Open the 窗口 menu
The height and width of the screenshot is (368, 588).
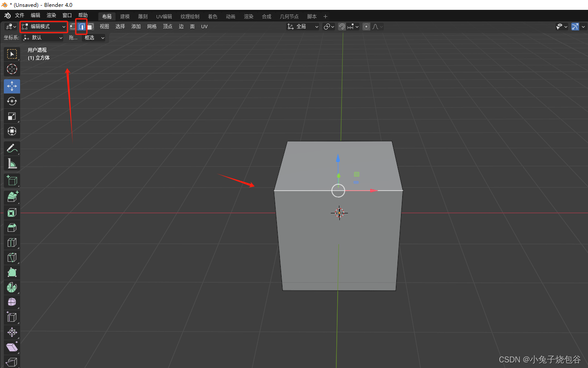(x=67, y=15)
